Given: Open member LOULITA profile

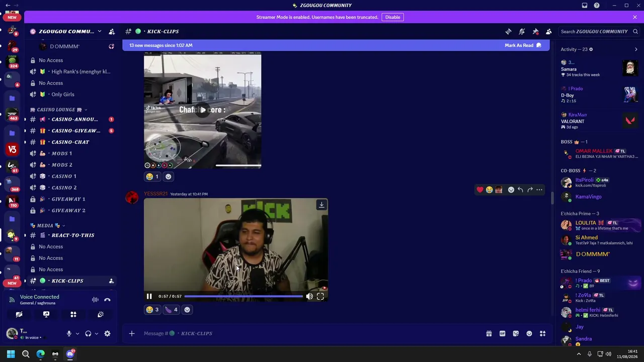Looking at the screenshot, I should pyautogui.click(x=599, y=225).
